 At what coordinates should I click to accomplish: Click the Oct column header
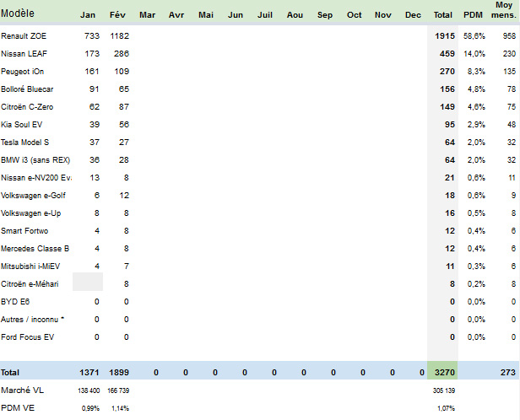pos(355,15)
